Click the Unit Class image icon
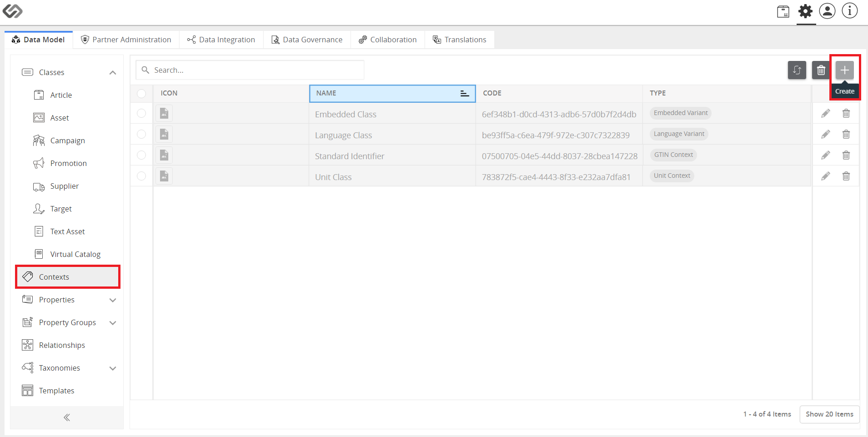The width and height of the screenshot is (868, 437). point(164,176)
